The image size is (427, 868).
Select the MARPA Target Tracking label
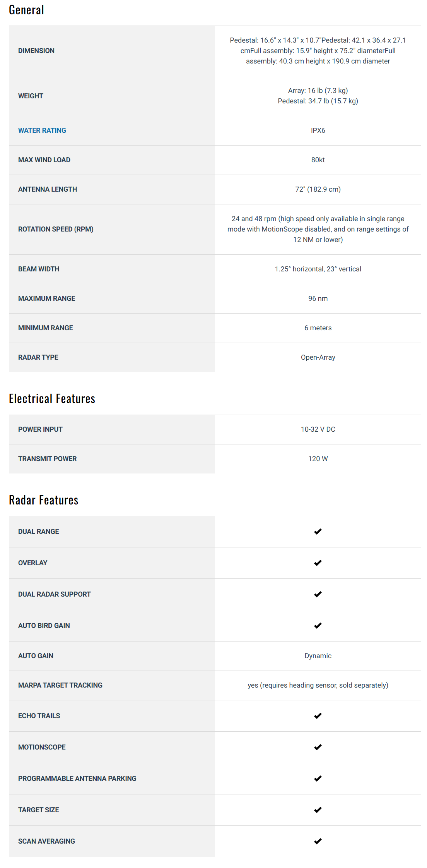(60, 685)
